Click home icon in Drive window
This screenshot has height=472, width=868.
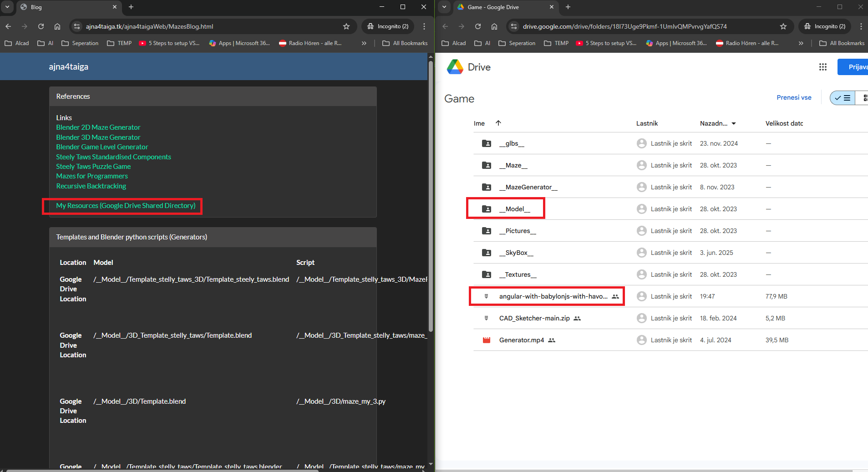click(494, 26)
